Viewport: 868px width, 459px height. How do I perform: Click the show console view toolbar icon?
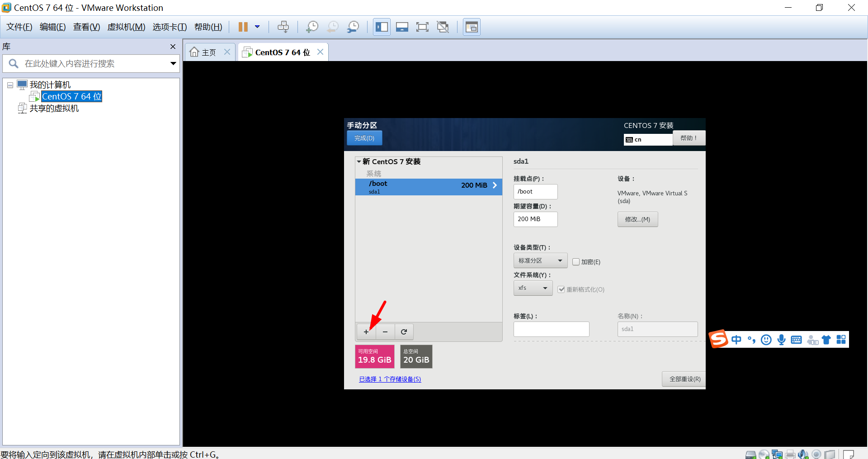tap(402, 27)
